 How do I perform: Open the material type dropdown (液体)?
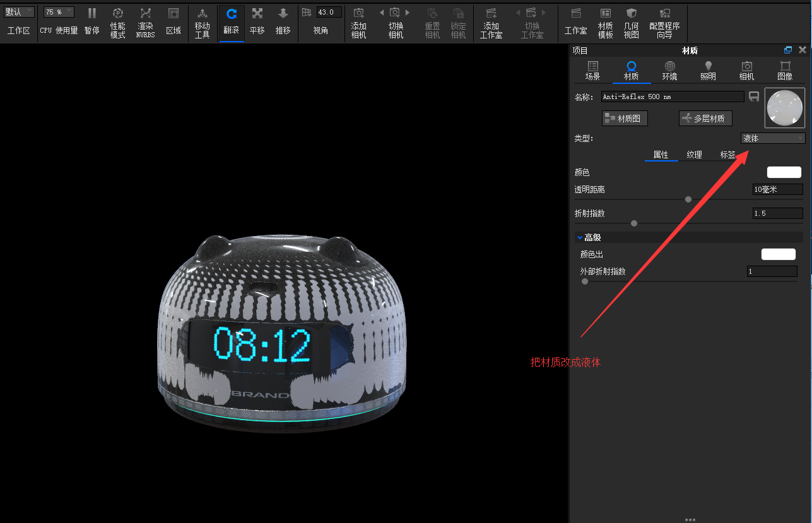coord(773,138)
